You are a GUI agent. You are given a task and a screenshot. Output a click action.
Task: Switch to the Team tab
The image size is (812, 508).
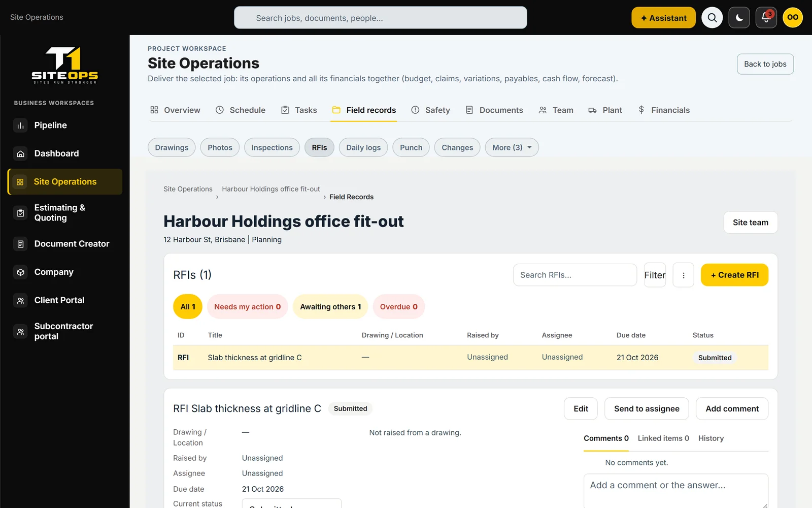(x=556, y=110)
